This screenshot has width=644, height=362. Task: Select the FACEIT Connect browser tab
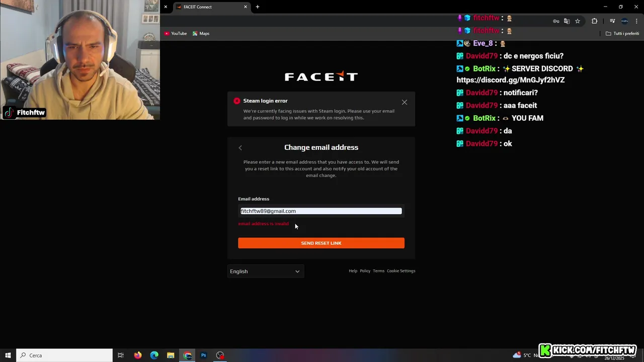point(211,7)
